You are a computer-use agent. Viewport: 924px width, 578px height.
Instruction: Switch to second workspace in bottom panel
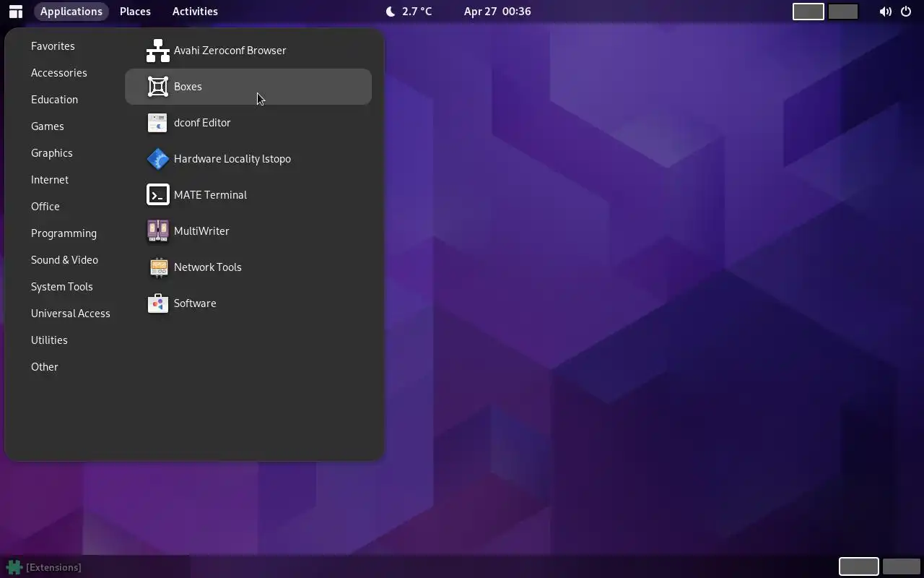point(902,567)
